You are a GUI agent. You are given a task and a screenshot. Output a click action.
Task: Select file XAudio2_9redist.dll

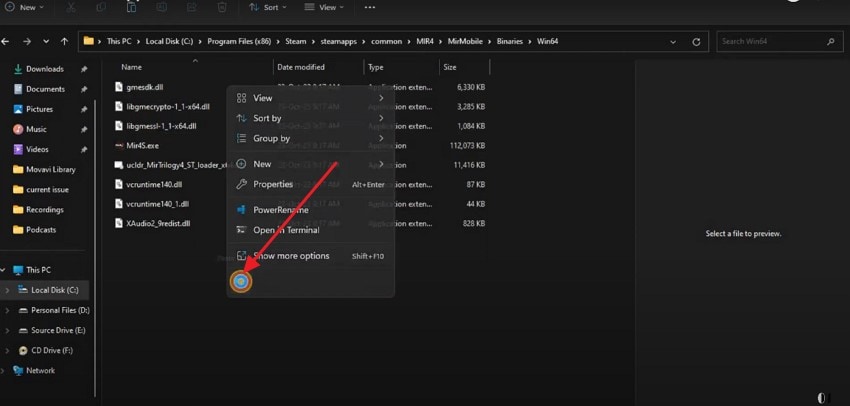[158, 223]
